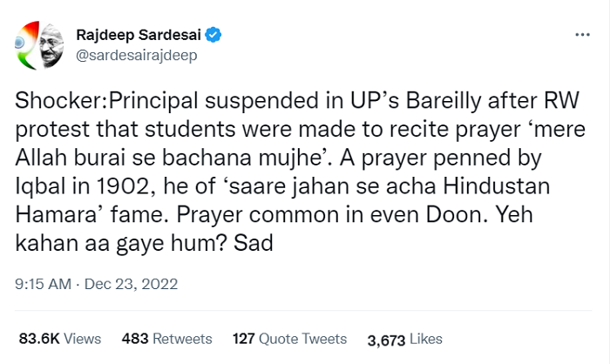
Task: Open the 127 Quote Tweets list
Action: pos(289,338)
